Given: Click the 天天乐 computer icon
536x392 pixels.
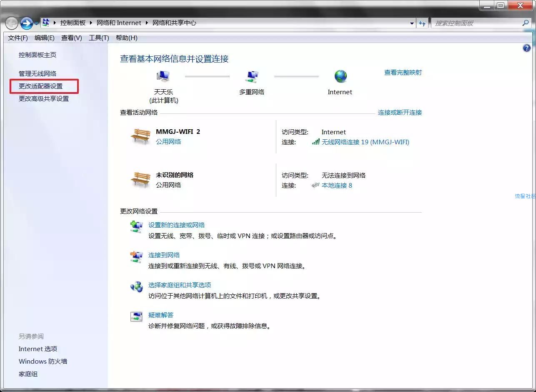Looking at the screenshot, I should (163, 77).
